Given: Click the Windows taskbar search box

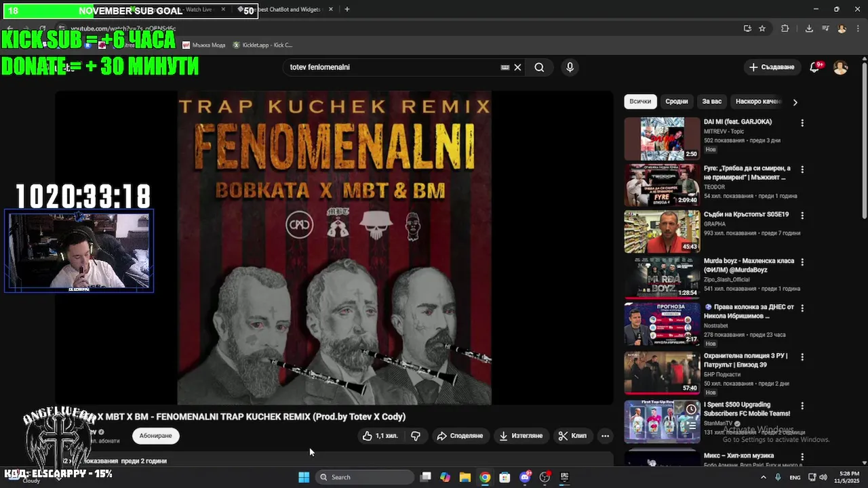Looking at the screenshot, I should [365, 477].
